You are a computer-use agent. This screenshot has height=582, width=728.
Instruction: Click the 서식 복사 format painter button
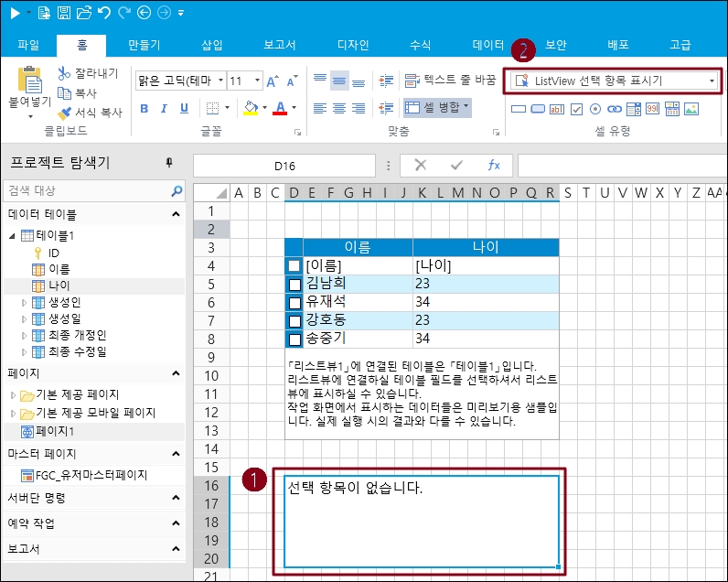click(x=89, y=113)
